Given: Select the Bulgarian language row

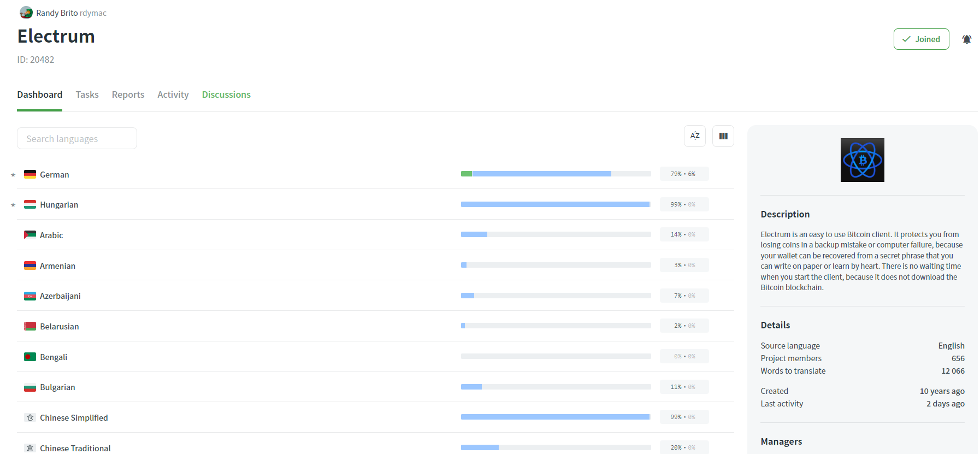Looking at the screenshot, I should pos(57,387).
